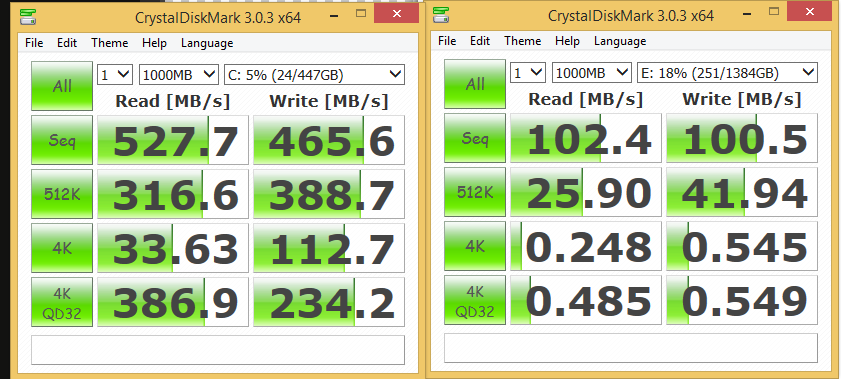Open drive selector showing C: 5% (24/447GB)

point(314,75)
